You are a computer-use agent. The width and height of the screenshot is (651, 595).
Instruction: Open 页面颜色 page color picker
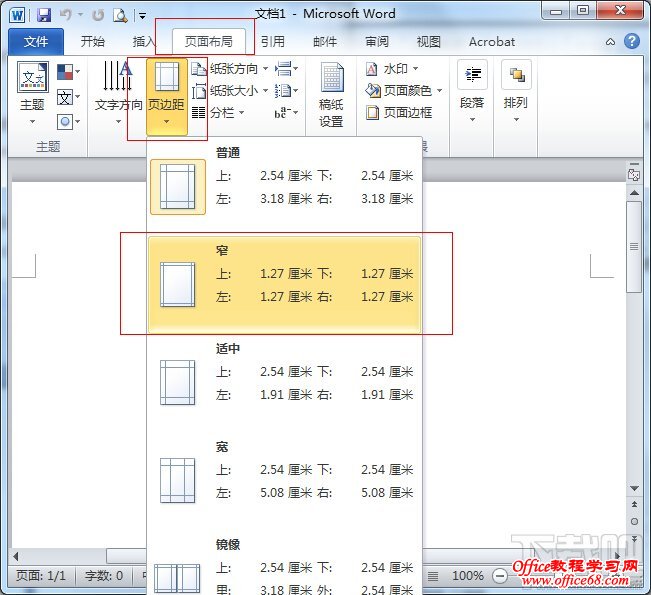[404, 91]
